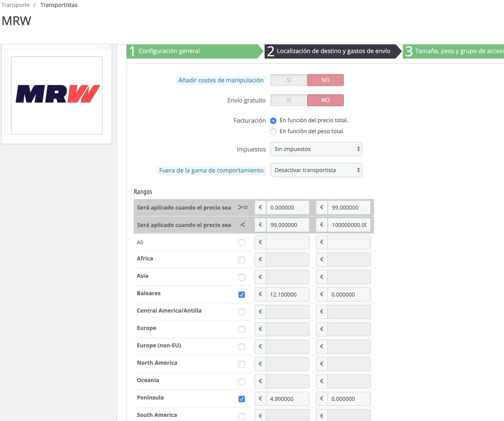Image resolution: width=504 pixels, height=421 pixels.
Task: Click 'Fuera de la gama de comportamiento' label
Action: [x=211, y=171]
